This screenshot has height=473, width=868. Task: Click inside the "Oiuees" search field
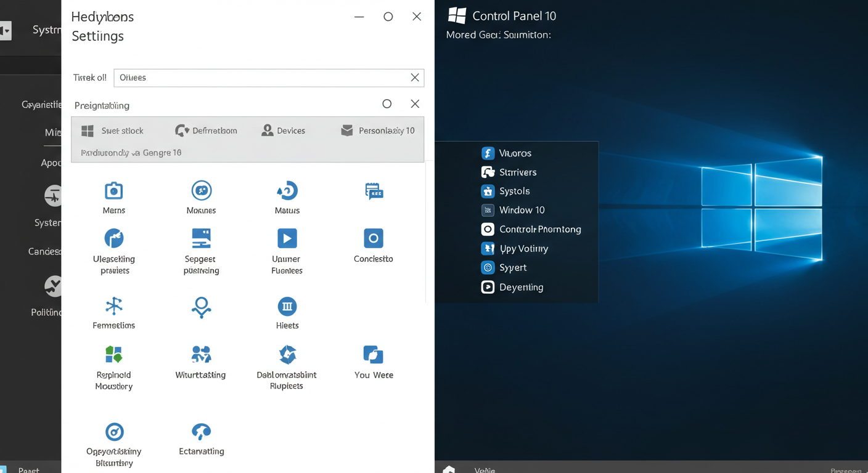tap(259, 78)
